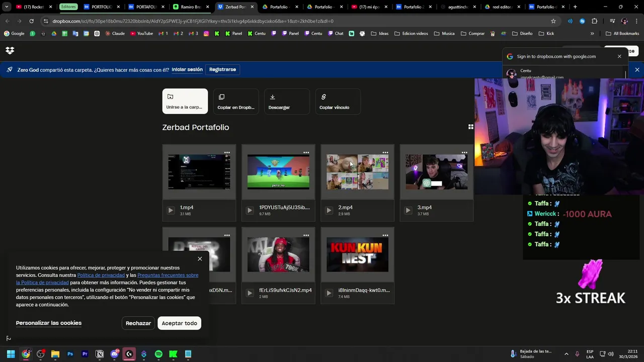Open options menu for 2.mp4
Screen dimensions: 644x362
385,152
